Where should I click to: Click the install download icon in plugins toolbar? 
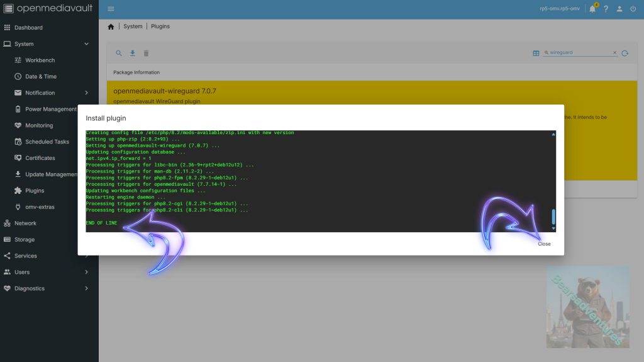[133, 54]
